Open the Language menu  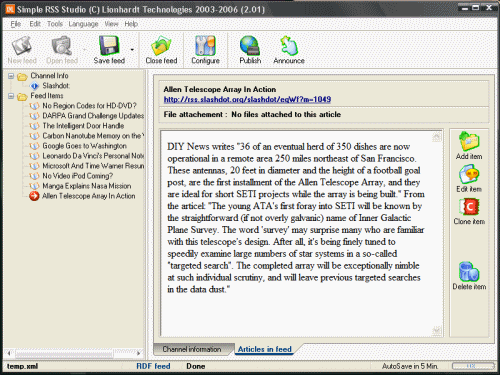click(83, 24)
